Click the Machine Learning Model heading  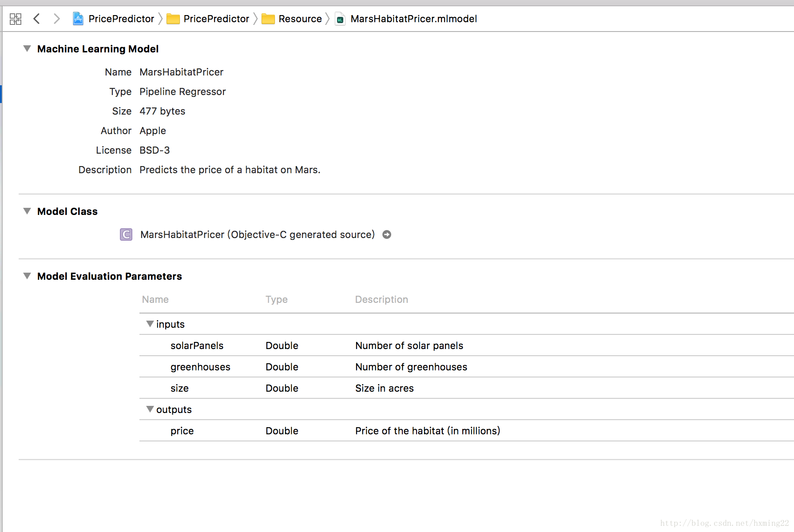tap(98, 49)
